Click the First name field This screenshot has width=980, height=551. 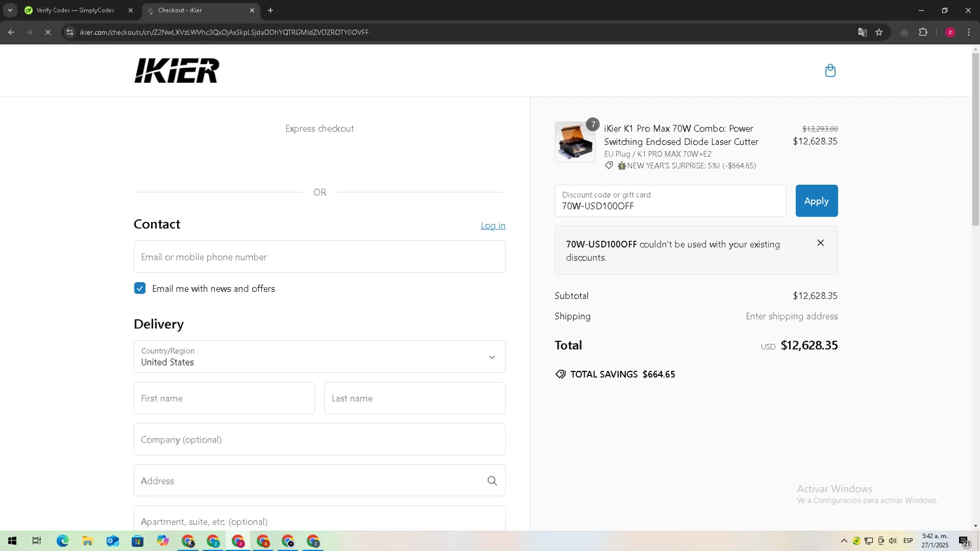[x=224, y=398]
